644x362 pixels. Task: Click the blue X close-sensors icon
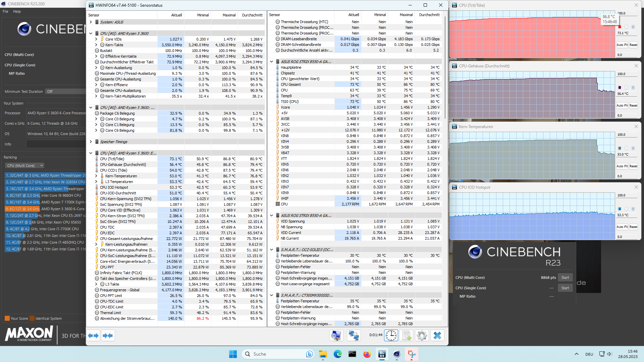point(437,336)
